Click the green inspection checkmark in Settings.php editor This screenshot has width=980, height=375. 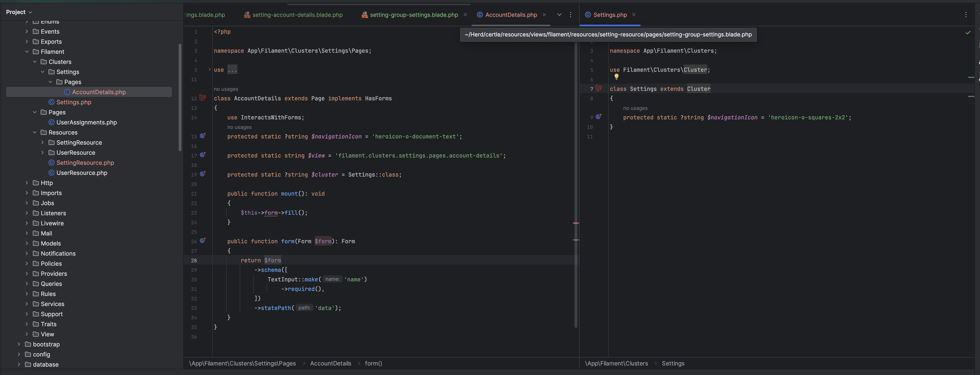(x=968, y=33)
